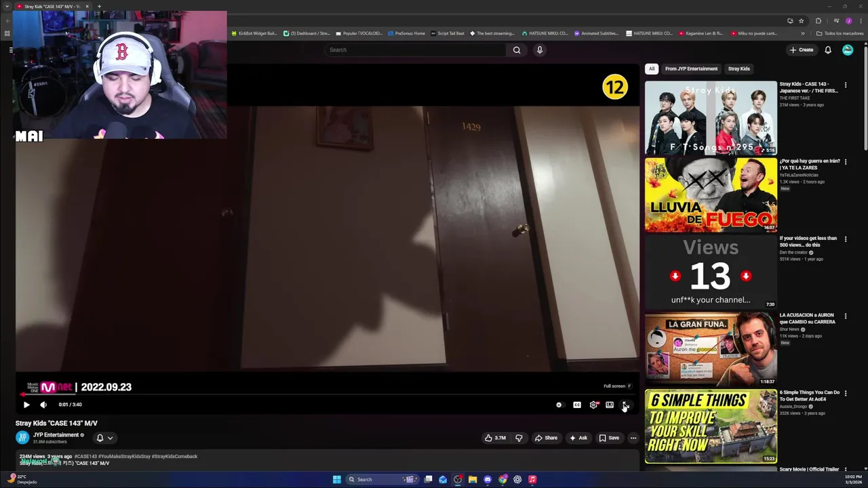This screenshot has height=488, width=868.
Task: Open the Create button
Action: [802, 49]
